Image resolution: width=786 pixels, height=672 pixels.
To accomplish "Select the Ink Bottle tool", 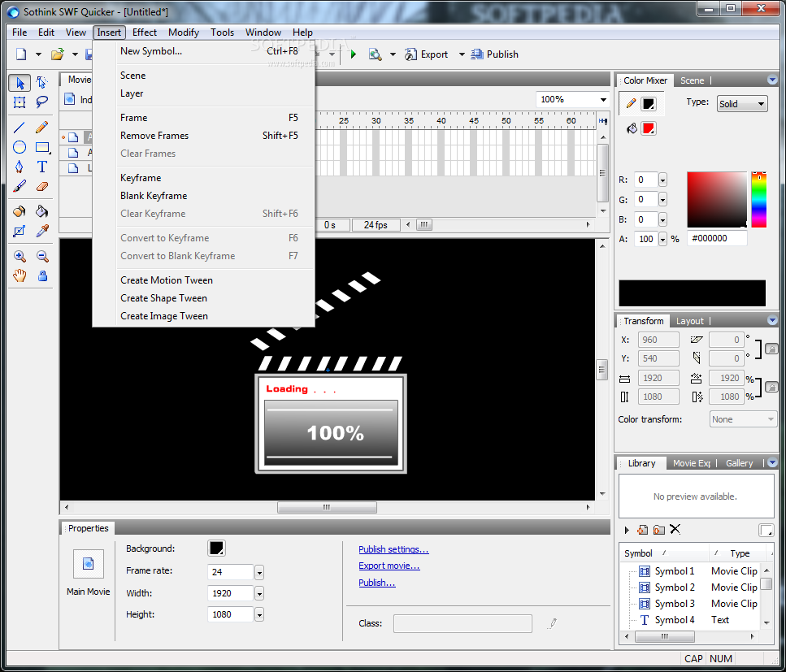I will pyautogui.click(x=20, y=211).
